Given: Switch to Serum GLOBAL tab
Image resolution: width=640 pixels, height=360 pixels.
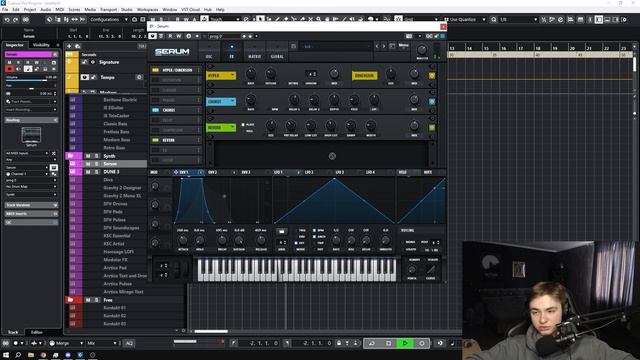Looking at the screenshot, I should [277, 52].
